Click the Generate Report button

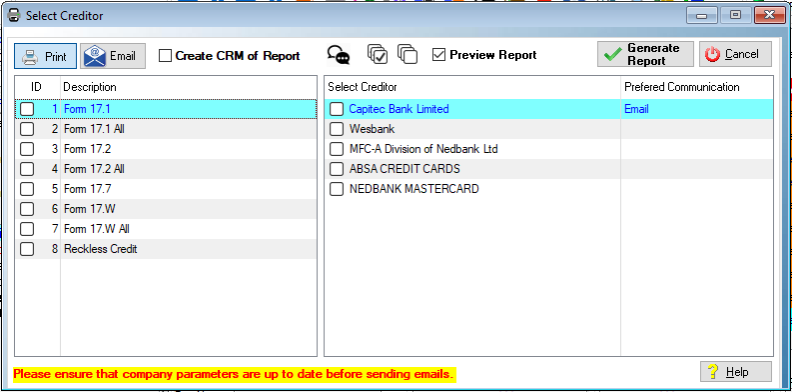pos(645,54)
